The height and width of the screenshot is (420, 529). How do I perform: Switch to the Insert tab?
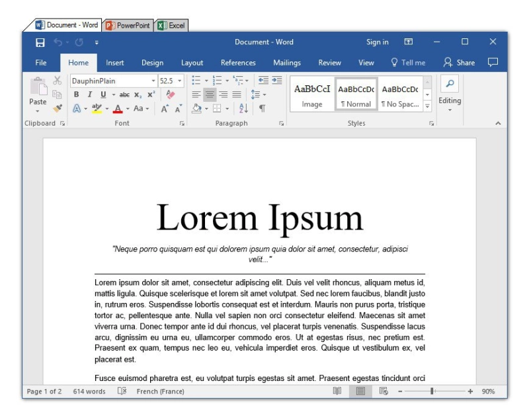[x=114, y=63]
